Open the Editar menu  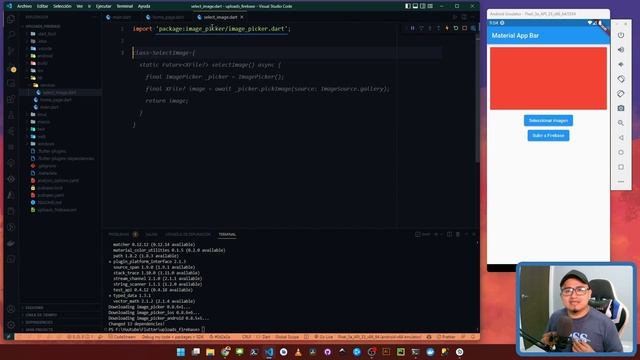pyautogui.click(x=42, y=6)
